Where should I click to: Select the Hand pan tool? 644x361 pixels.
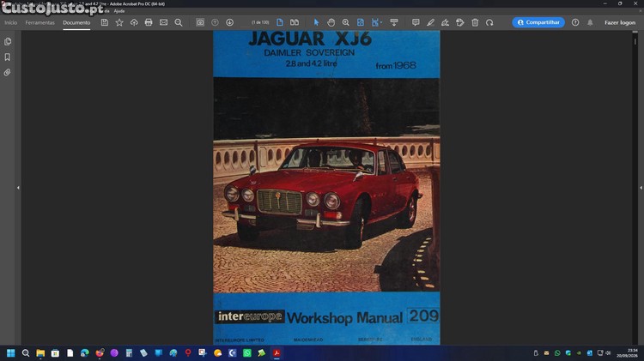[x=331, y=22]
